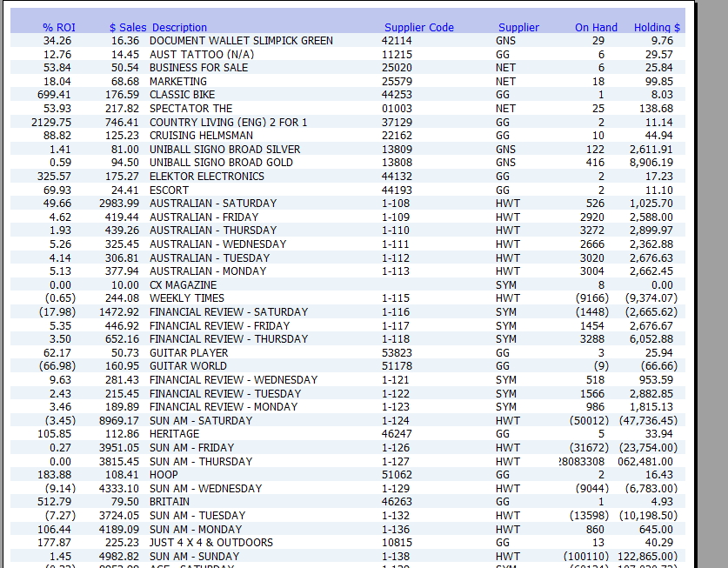Select the UNIBALL SIGNO BROAD SILVER description
The width and height of the screenshot is (728, 568).
(224, 149)
